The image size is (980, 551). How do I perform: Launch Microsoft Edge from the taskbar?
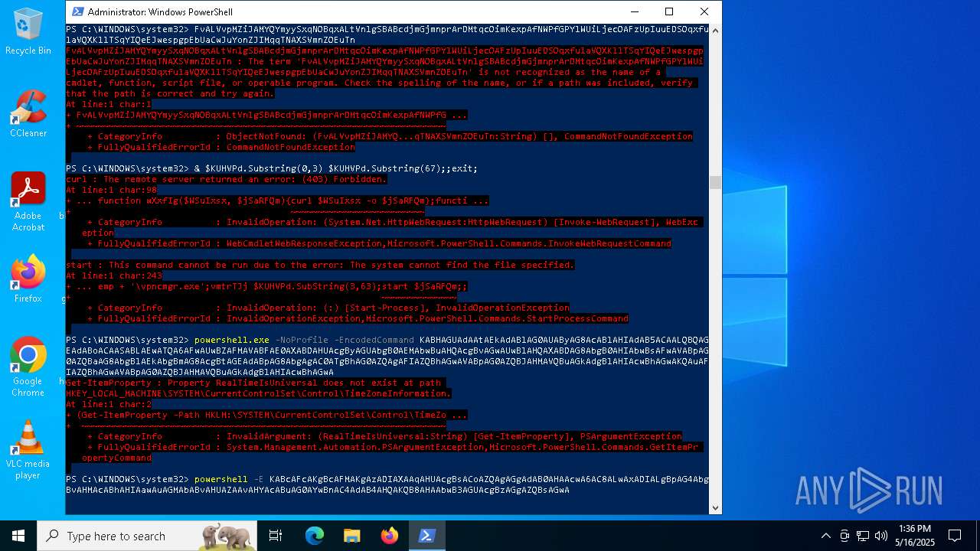(315, 536)
